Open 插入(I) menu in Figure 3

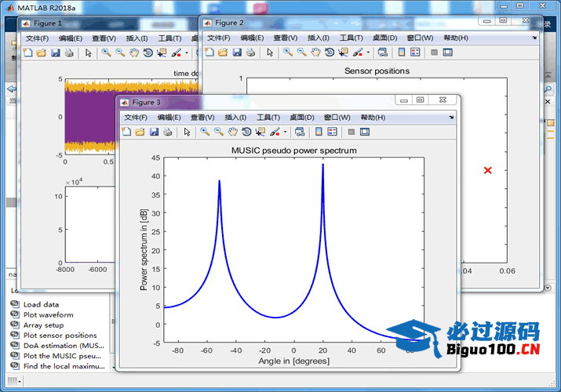pos(235,118)
